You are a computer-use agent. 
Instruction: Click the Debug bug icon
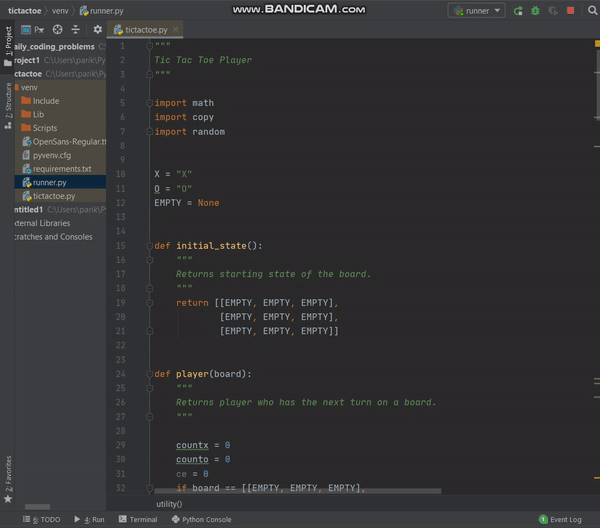(535, 11)
